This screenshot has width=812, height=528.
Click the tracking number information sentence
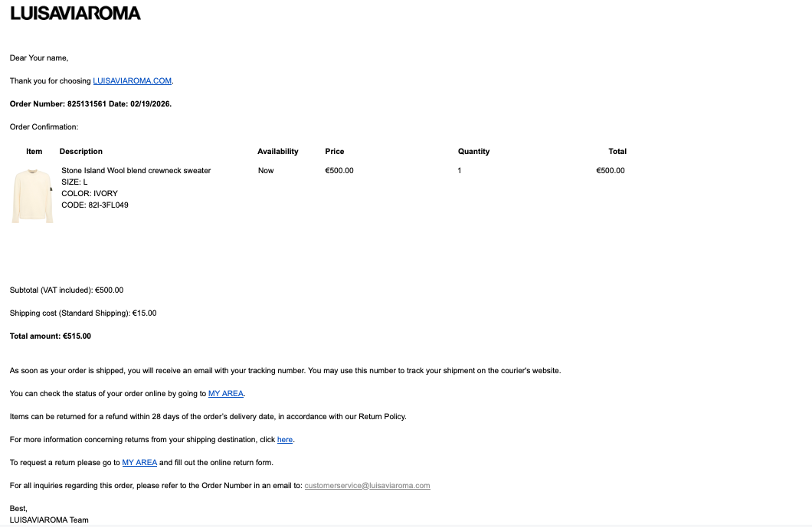(285, 371)
